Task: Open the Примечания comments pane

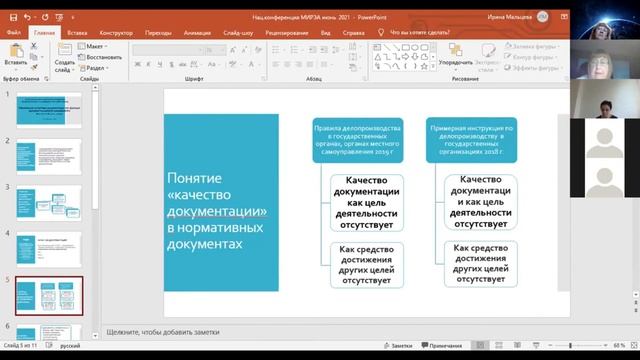Action: (442, 346)
